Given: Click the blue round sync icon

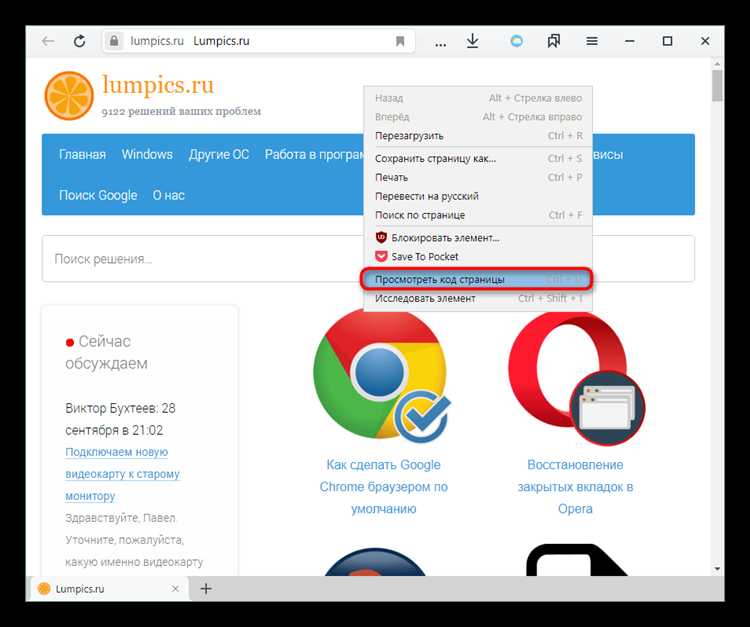Looking at the screenshot, I should point(517,42).
